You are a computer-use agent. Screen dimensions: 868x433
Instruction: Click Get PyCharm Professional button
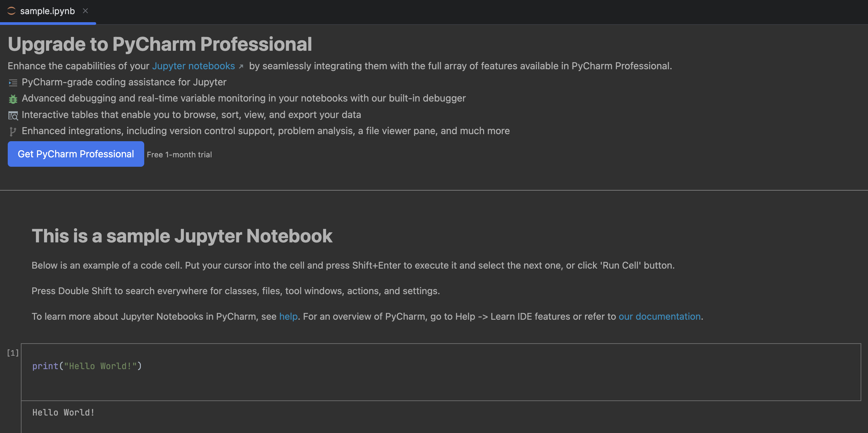76,154
